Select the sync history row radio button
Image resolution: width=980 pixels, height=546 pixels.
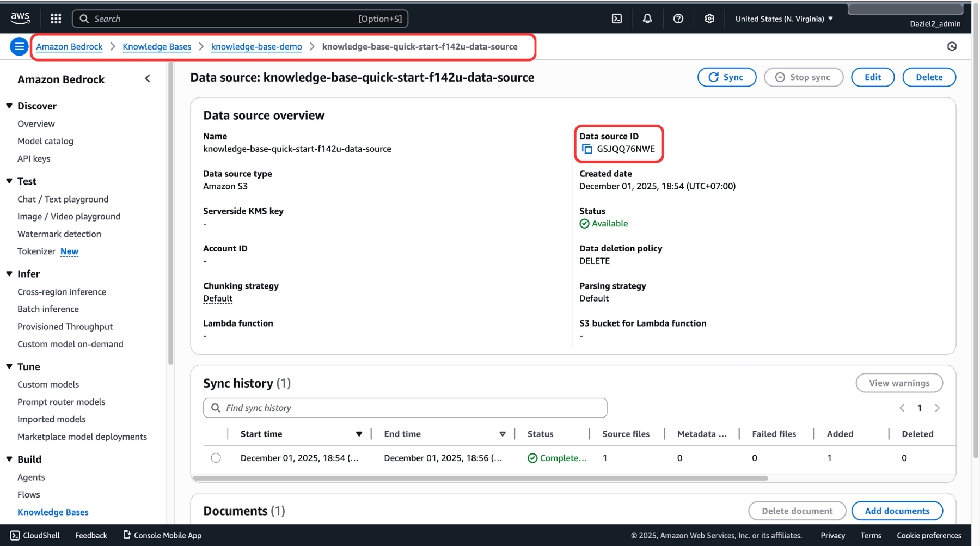(x=216, y=458)
